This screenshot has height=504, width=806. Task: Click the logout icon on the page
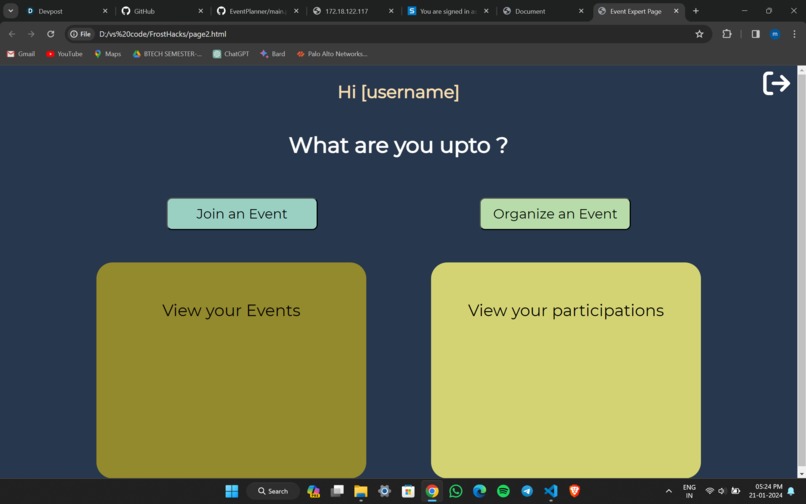point(776,83)
